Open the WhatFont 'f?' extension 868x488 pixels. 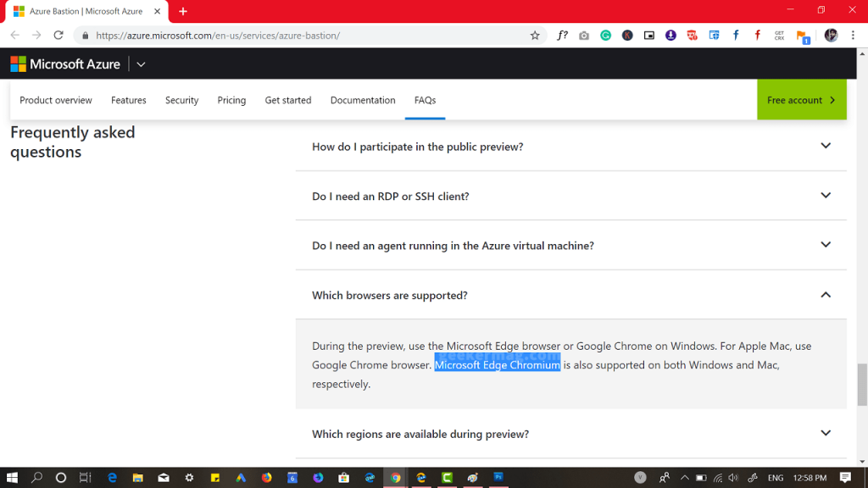[x=562, y=36]
